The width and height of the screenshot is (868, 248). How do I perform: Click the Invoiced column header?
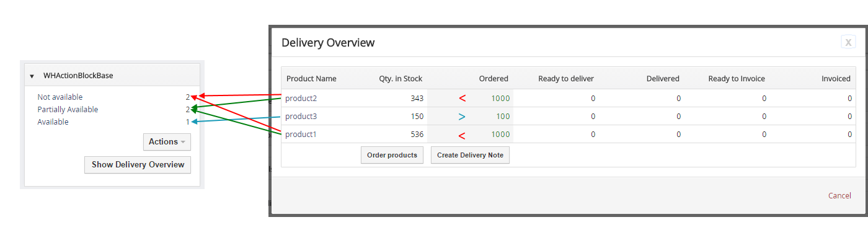point(836,79)
